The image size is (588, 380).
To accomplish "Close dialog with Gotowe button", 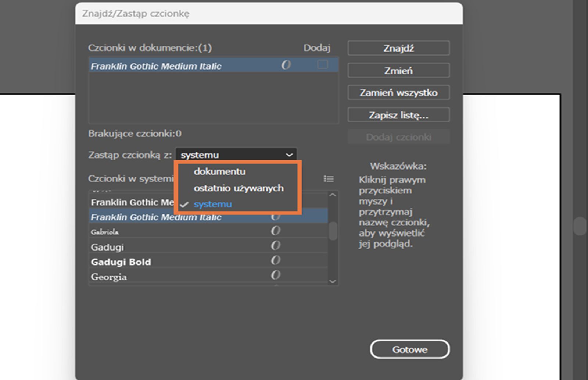I will pyautogui.click(x=410, y=349).
